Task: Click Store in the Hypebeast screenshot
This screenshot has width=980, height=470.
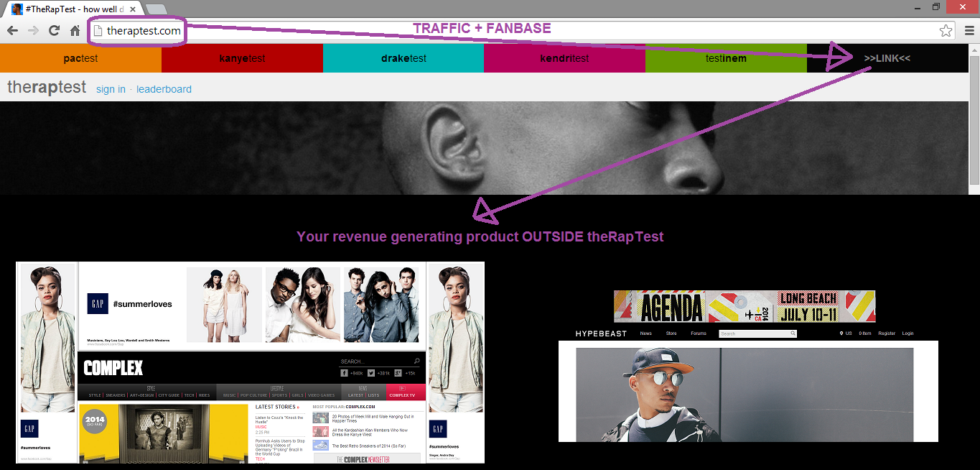Action: pyautogui.click(x=671, y=333)
